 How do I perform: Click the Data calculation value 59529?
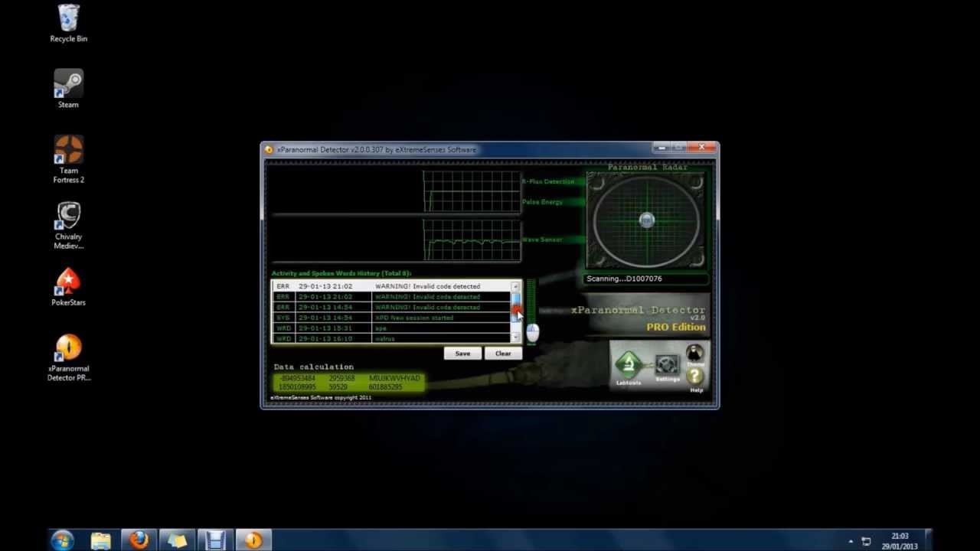338,387
